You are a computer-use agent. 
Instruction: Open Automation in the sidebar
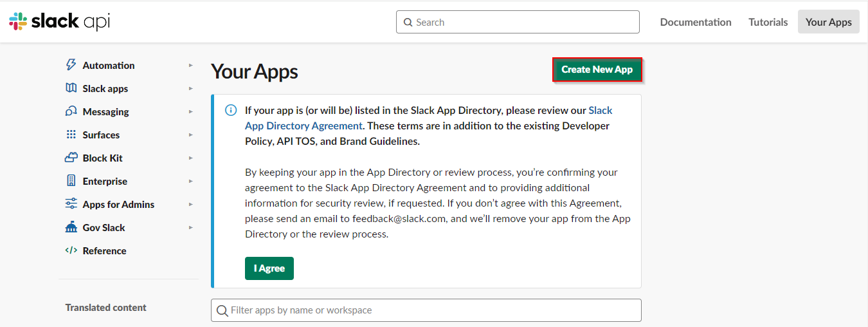[x=109, y=65]
